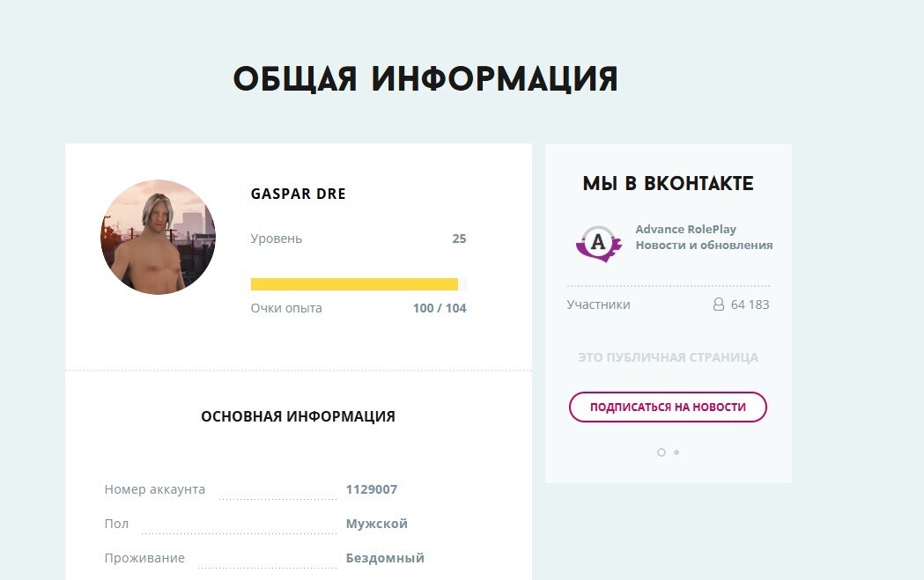Select the second carousel dot indicator
The height and width of the screenshot is (580, 924).
[676, 452]
